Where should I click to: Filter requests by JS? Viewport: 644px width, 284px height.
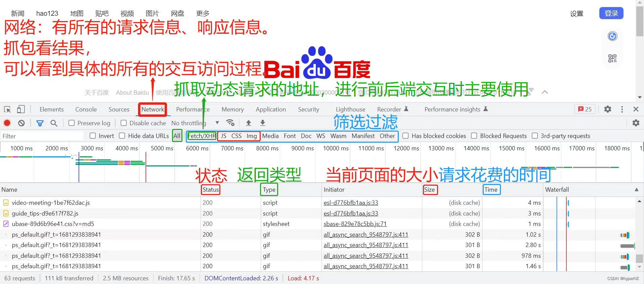pyautogui.click(x=223, y=136)
